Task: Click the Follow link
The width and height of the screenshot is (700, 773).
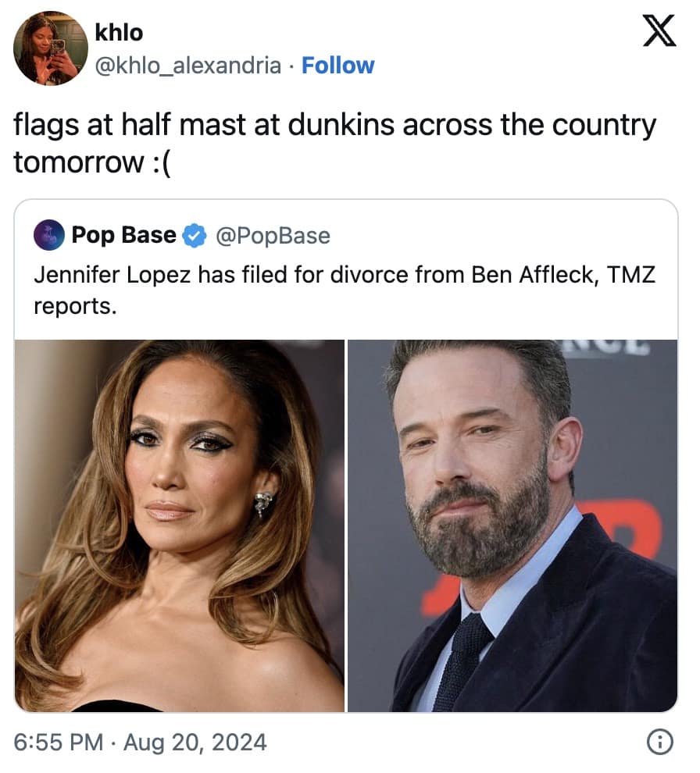Action: (337, 66)
